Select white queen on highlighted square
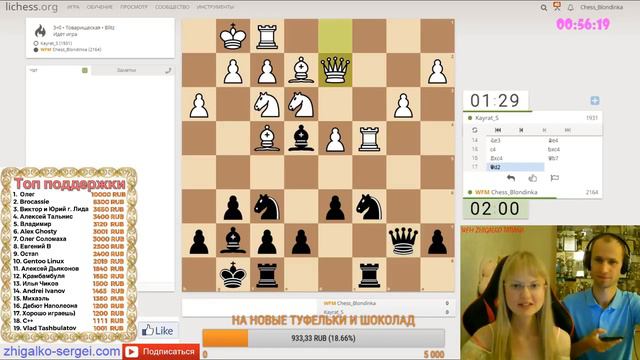The image size is (640, 360). 335,70
